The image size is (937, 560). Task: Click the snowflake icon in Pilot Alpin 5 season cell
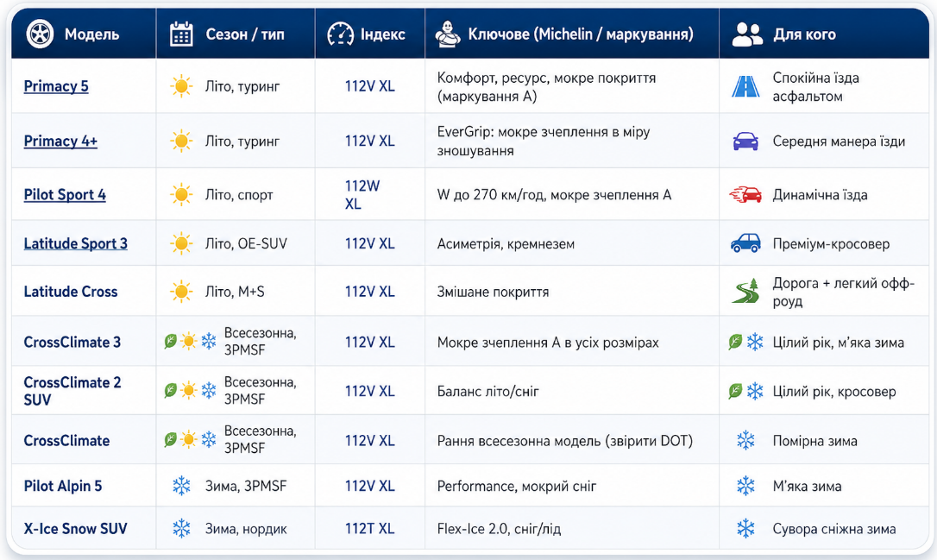pos(181,485)
